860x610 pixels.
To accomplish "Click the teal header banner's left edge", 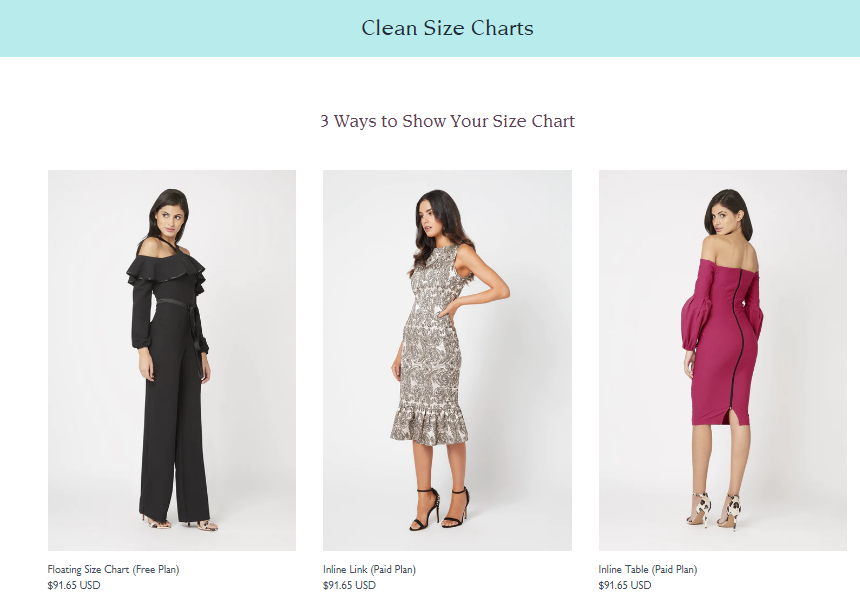I will [12, 28].
